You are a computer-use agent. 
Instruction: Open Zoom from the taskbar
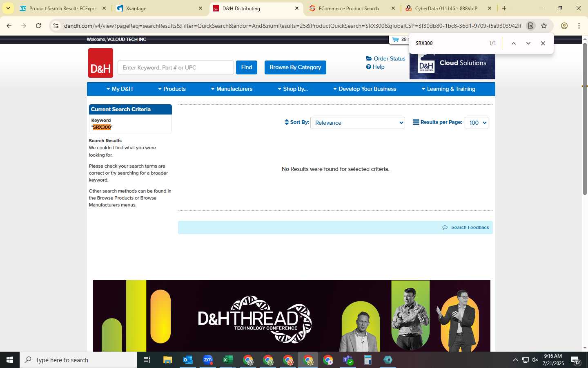pyautogui.click(x=208, y=360)
